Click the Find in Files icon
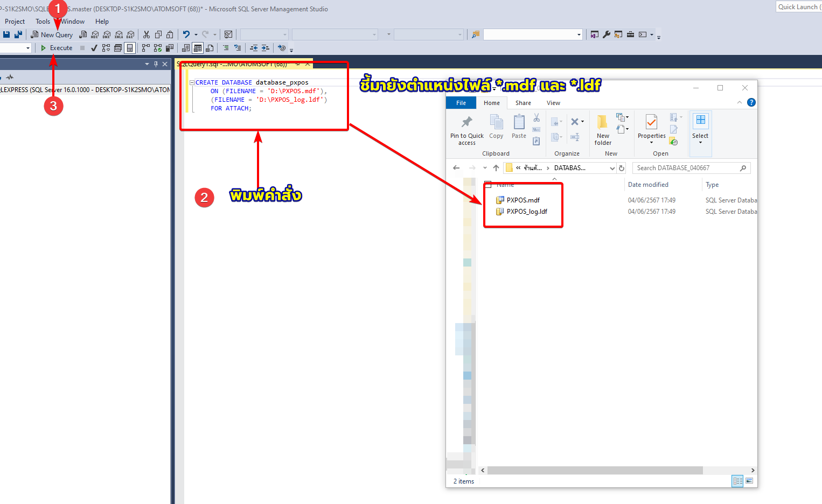 475,34
